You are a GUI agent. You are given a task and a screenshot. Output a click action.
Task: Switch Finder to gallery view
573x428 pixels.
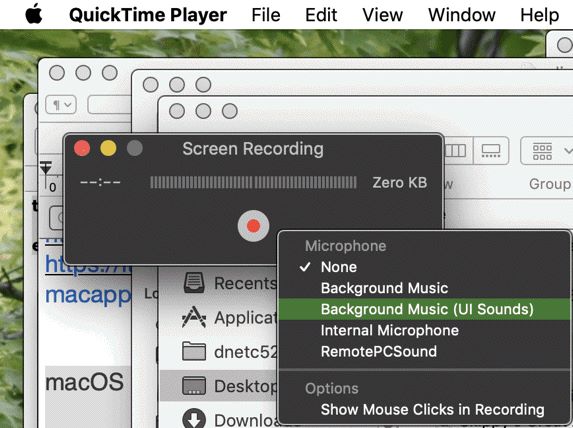[491, 150]
